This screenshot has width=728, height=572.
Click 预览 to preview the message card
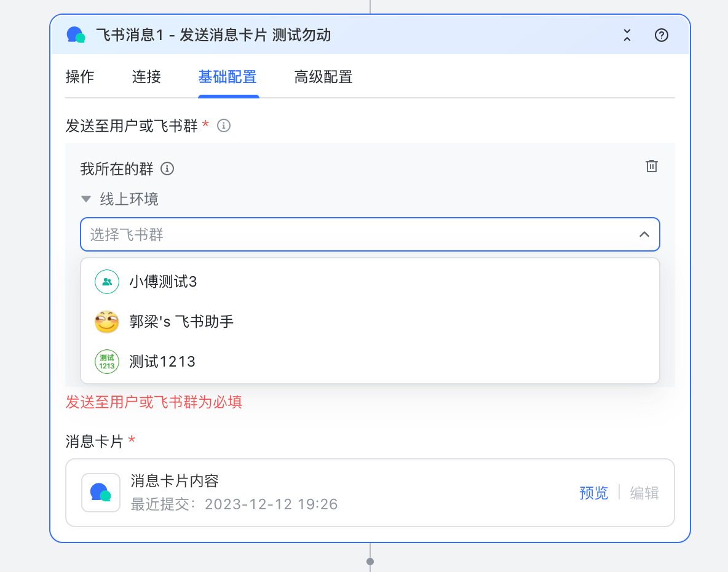[x=593, y=493]
